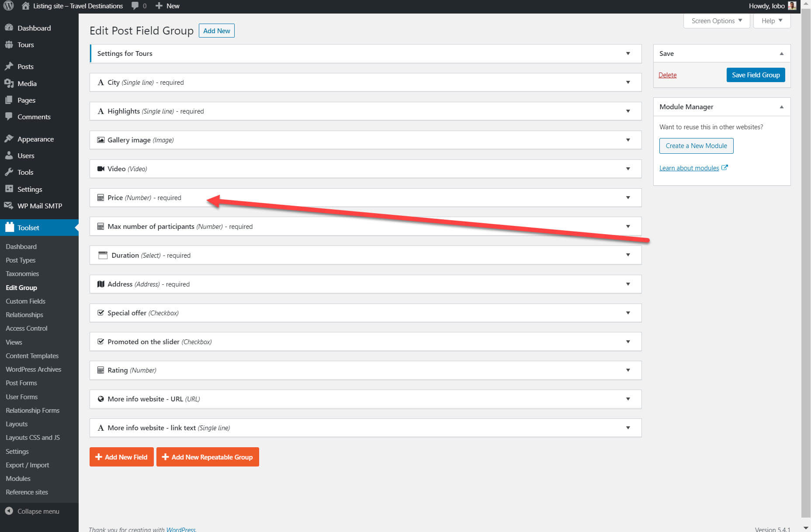Collapse the Module Manager panel
The image size is (811, 532).
click(x=782, y=107)
